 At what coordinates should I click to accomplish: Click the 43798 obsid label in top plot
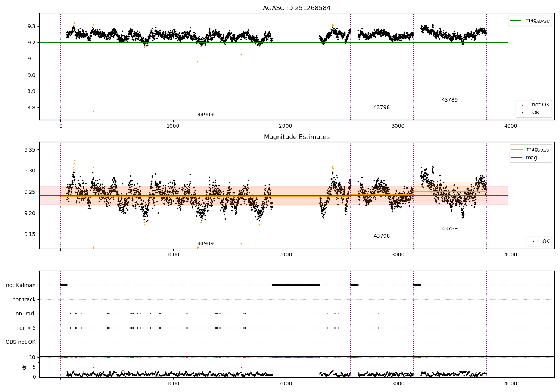(382, 108)
